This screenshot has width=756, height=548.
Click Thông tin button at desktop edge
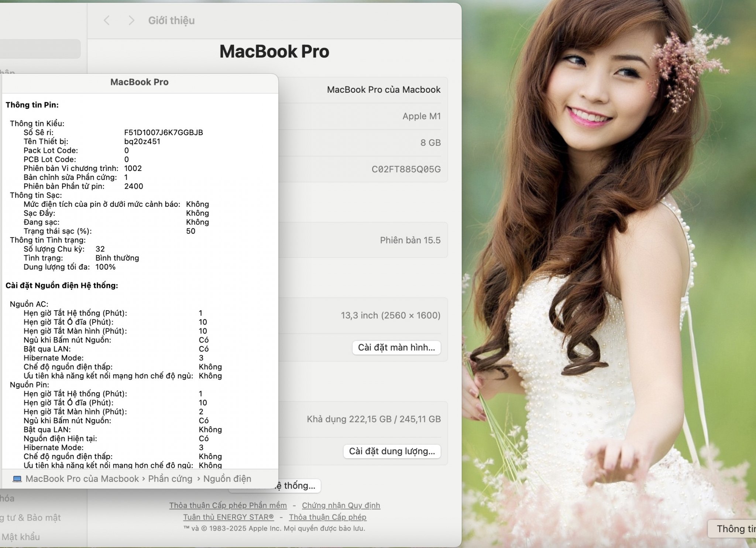click(732, 529)
